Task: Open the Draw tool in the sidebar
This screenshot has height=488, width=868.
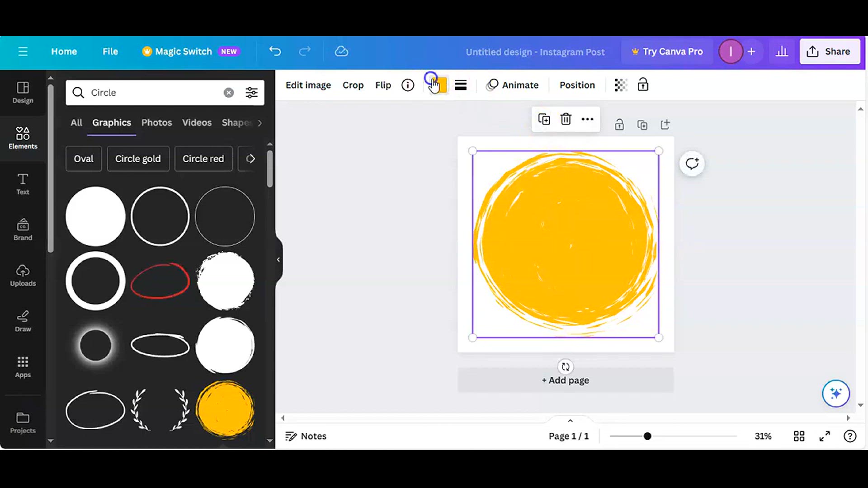Action: click(23, 321)
